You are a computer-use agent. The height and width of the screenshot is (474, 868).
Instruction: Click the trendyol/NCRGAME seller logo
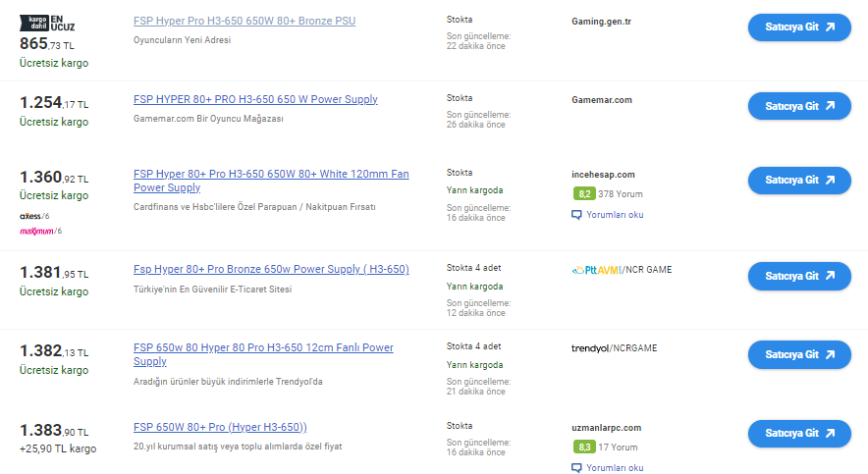614,348
